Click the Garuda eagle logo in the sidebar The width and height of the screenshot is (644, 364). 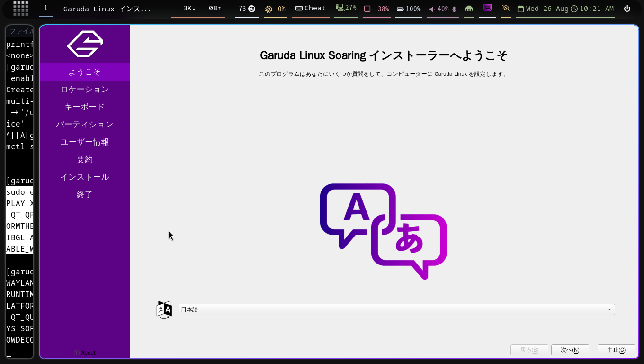[85, 44]
